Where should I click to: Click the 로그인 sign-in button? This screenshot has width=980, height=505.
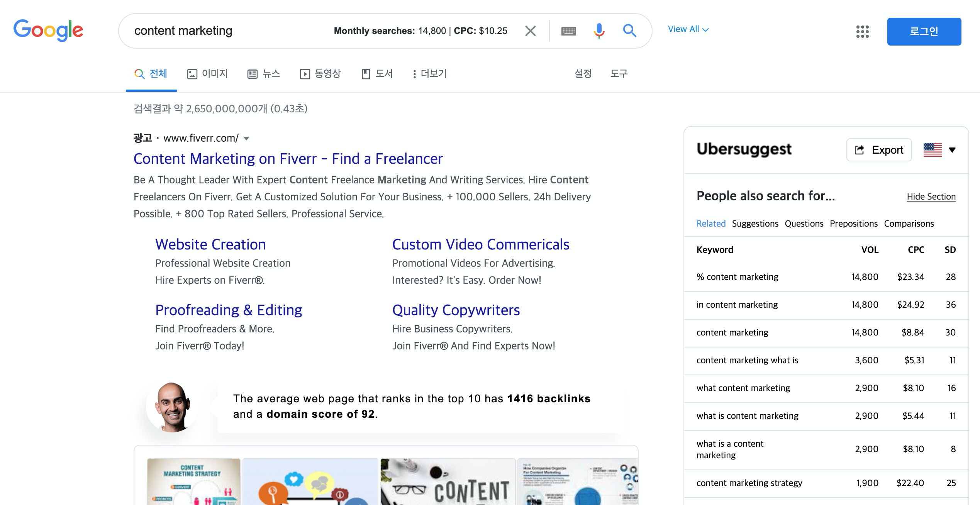click(924, 31)
